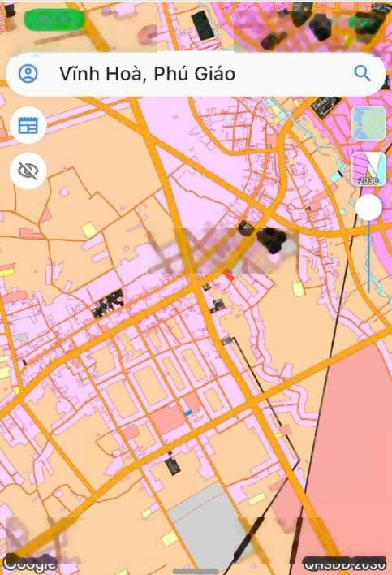Click the blue slider track line
Image resolution: width=392 pixels, height=575 pixels.
(369, 257)
